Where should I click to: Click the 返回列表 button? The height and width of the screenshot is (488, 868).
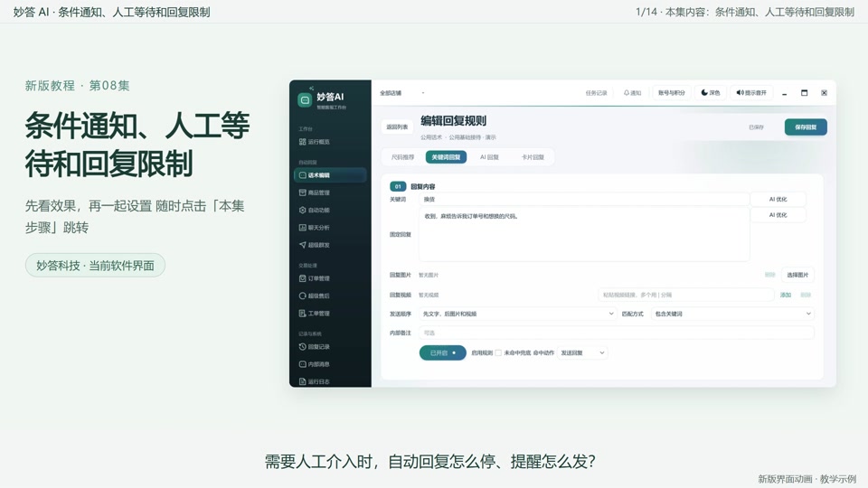pos(397,127)
